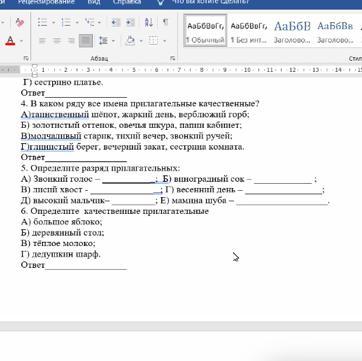Open the font color dropdown arrow

point(21,41)
